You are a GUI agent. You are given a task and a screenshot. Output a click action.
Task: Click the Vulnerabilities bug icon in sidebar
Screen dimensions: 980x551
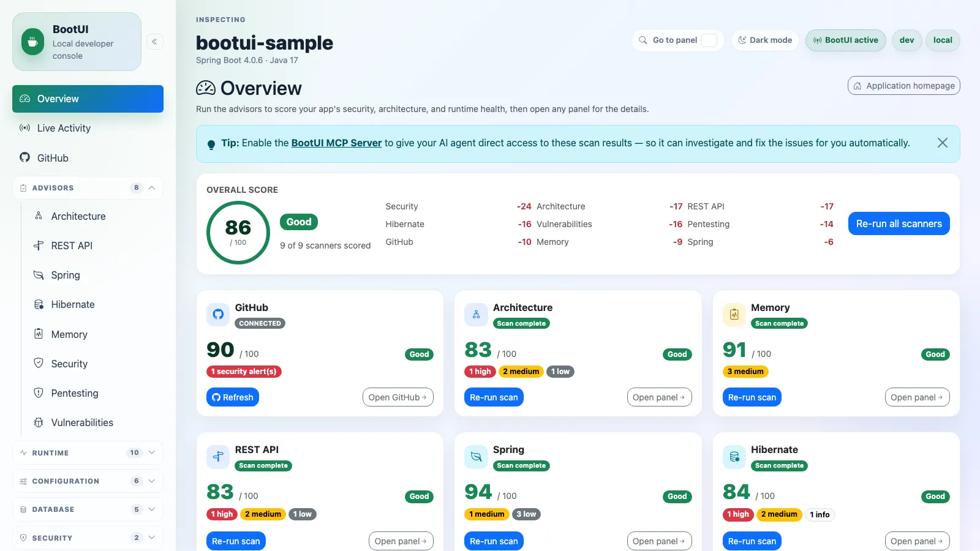click(x=39, y=422)
